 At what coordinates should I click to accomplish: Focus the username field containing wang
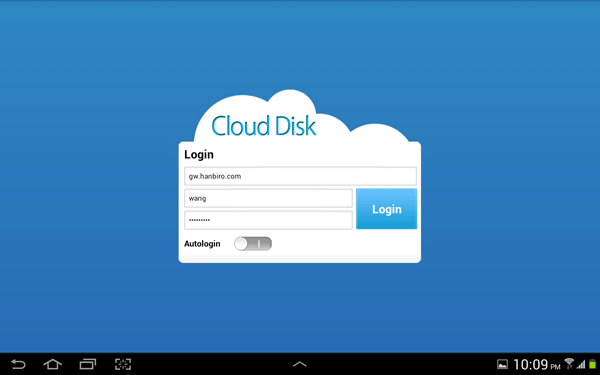[x=268, y=198]
